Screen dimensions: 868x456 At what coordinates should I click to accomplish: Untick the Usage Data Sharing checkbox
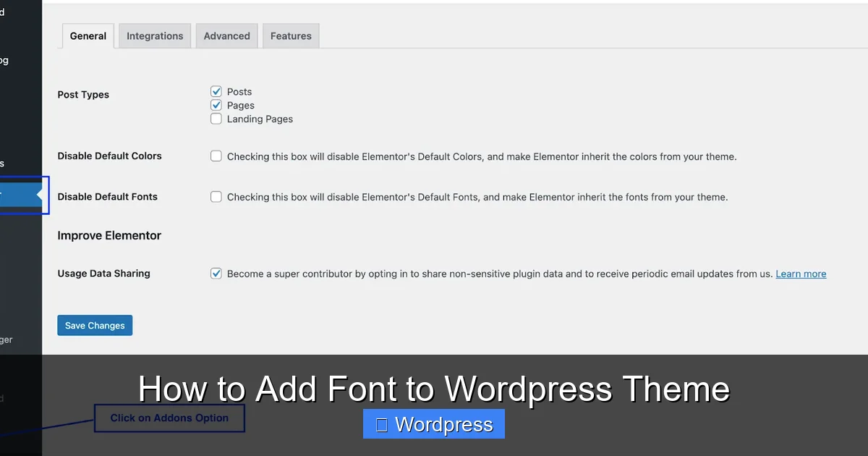coord(216,274)
